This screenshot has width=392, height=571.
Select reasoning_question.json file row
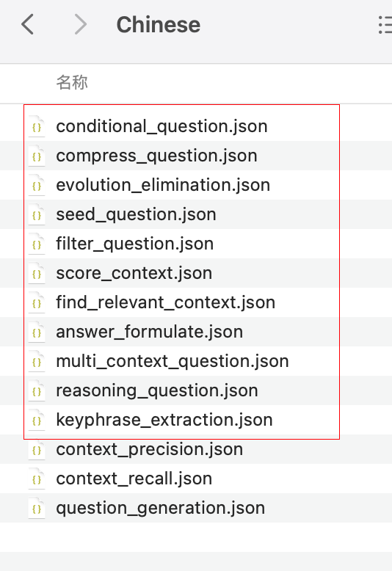click(x=196, y=390)
